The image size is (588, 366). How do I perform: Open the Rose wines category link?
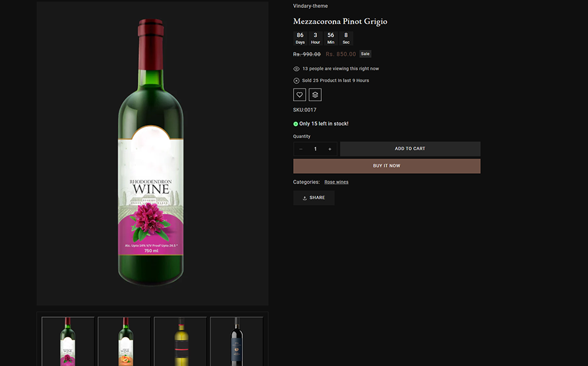tap(336, 182)
